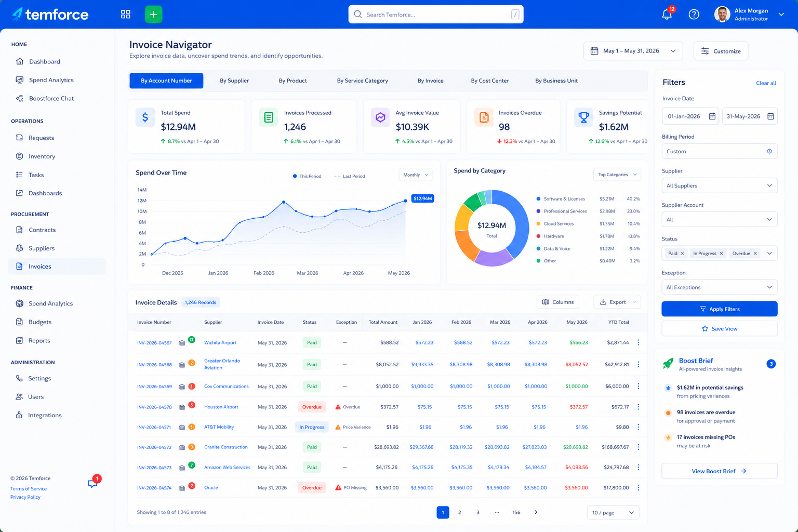Open the Cox Communications supplier link
The width and height of the screenshot is (798, 532).
(x=226, y=387)
